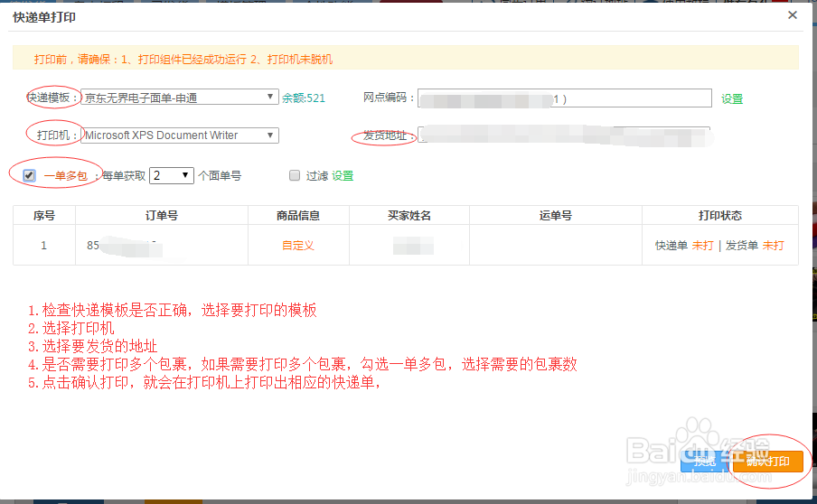
Task: Click the 序号 column header
Action: [x=44, y=216]
